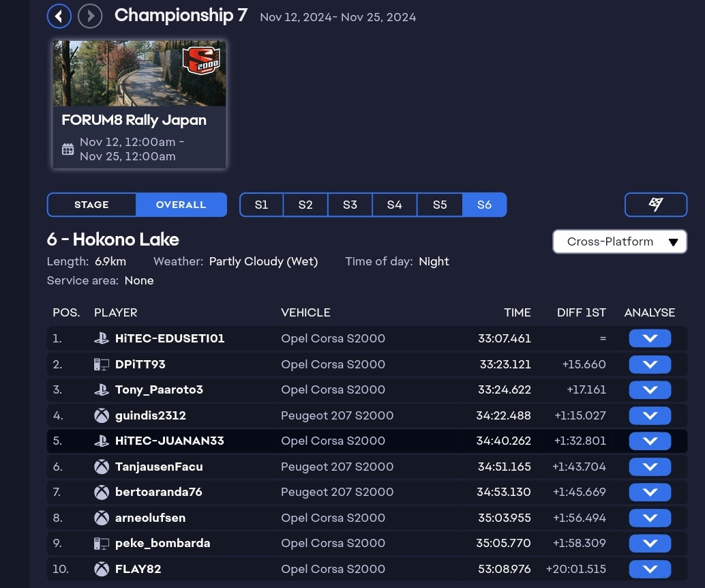Click time 33:07.461 in first row

point(505,338)
